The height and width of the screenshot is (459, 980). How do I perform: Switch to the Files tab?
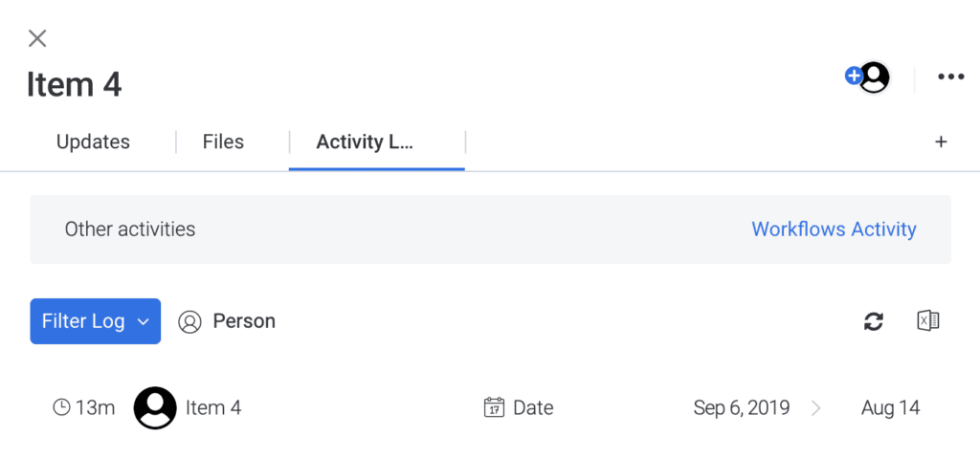223,142
